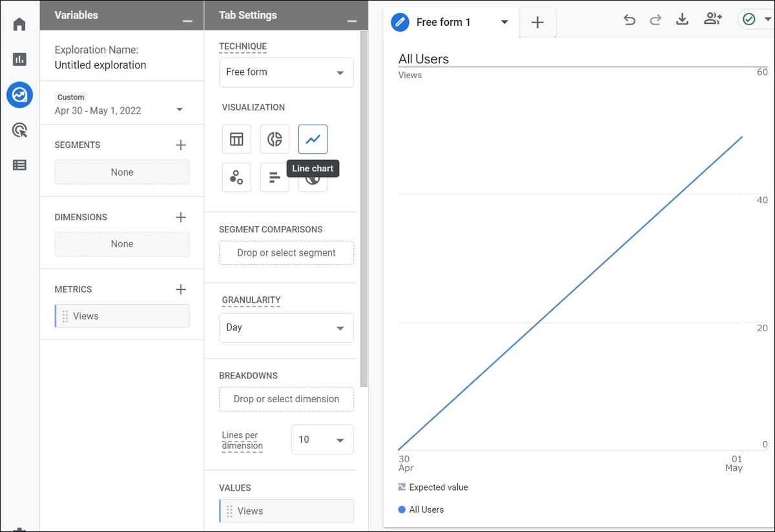
Task: Select the Views metric in Variables
Action: point(122,316)
